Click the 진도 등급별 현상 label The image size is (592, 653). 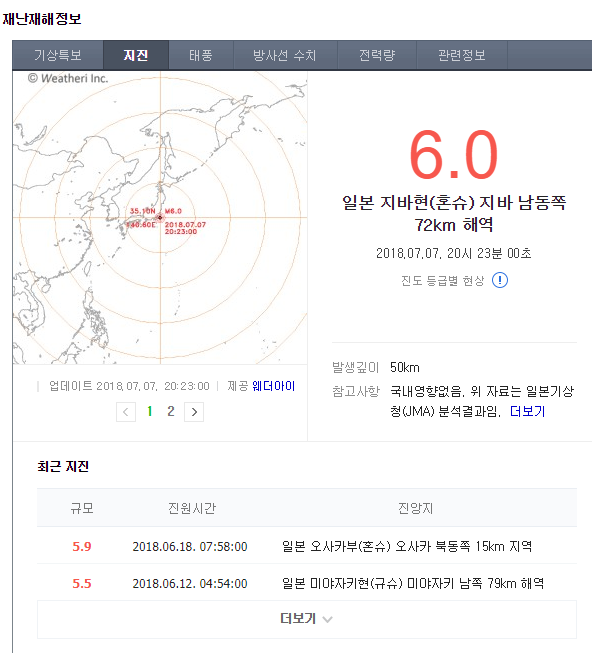coord(443,281)
